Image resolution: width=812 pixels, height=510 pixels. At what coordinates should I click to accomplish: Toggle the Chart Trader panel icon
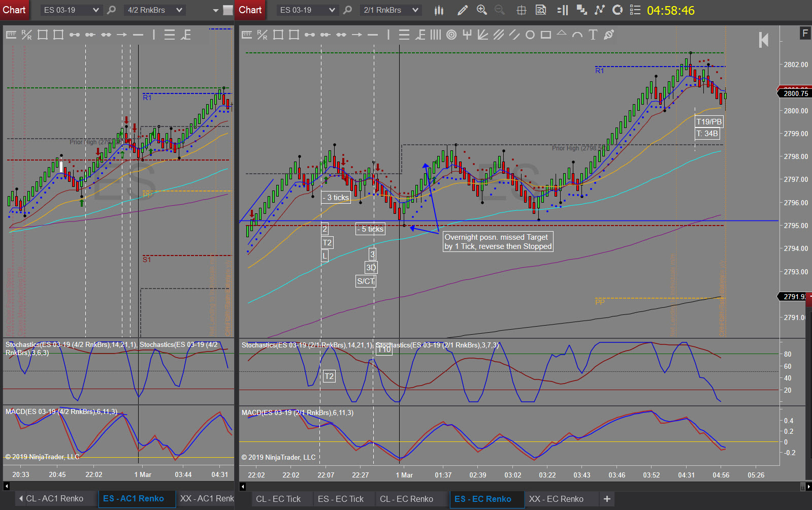tap(563, 10)
